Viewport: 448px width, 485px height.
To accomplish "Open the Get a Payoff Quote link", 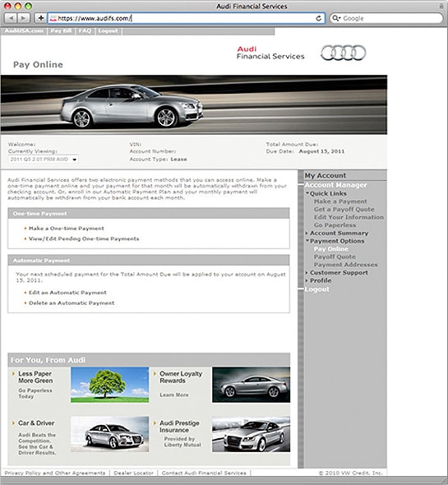I will click(344, 210).
